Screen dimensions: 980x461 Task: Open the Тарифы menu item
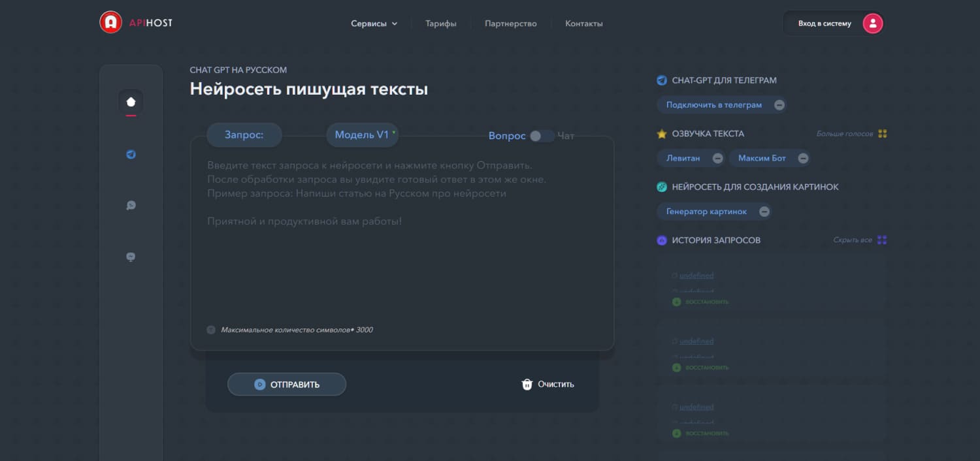pos(441,23)
